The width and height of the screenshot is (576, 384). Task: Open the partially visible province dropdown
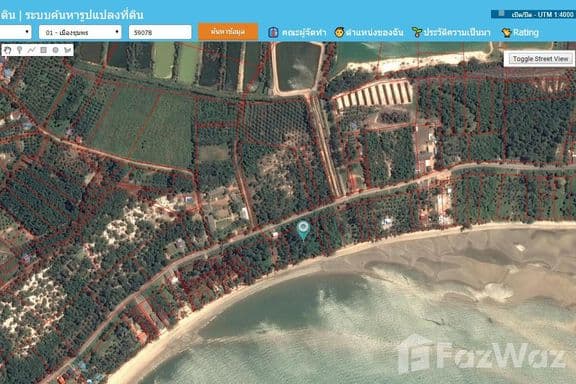pos(15,32)
